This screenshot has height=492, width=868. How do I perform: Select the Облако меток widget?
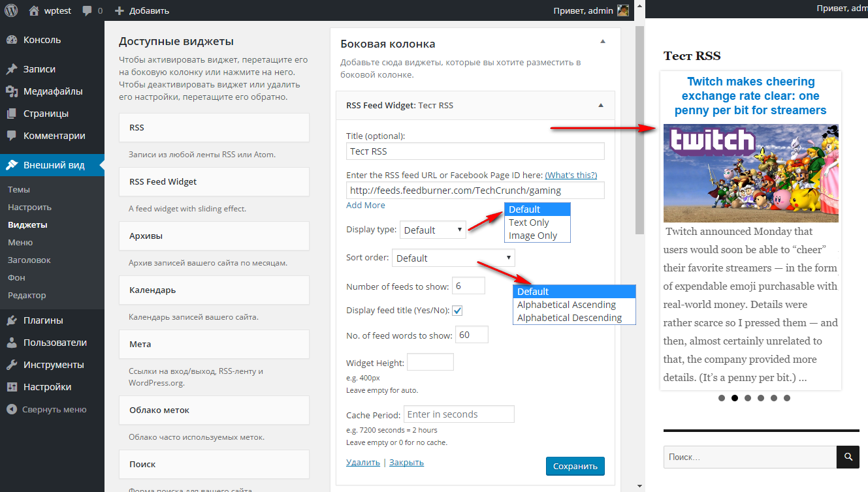[214, 410]
